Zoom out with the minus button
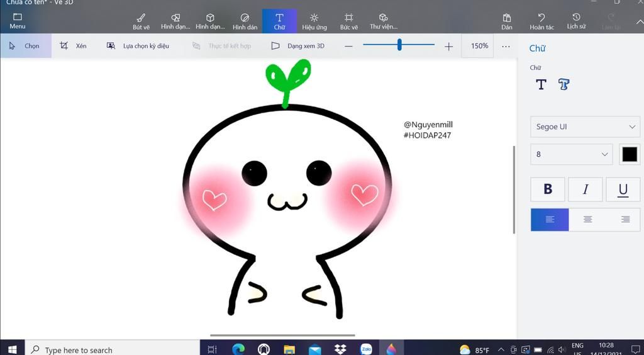 click(348, 47)
